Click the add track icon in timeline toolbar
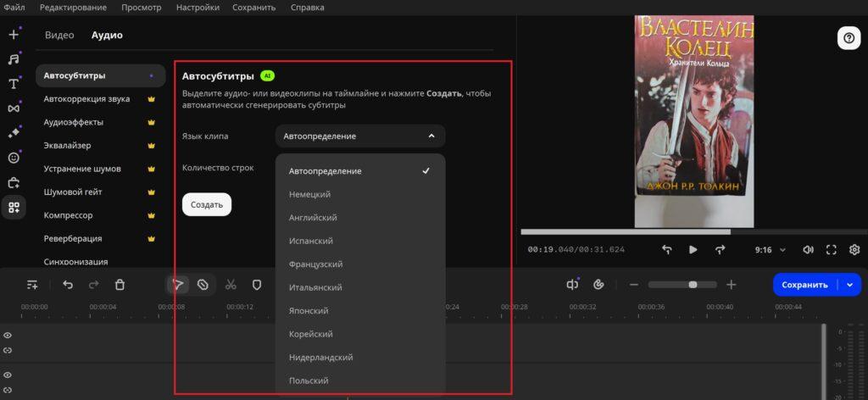This screenshot has width=868, height=400. (x=32, y=285)
